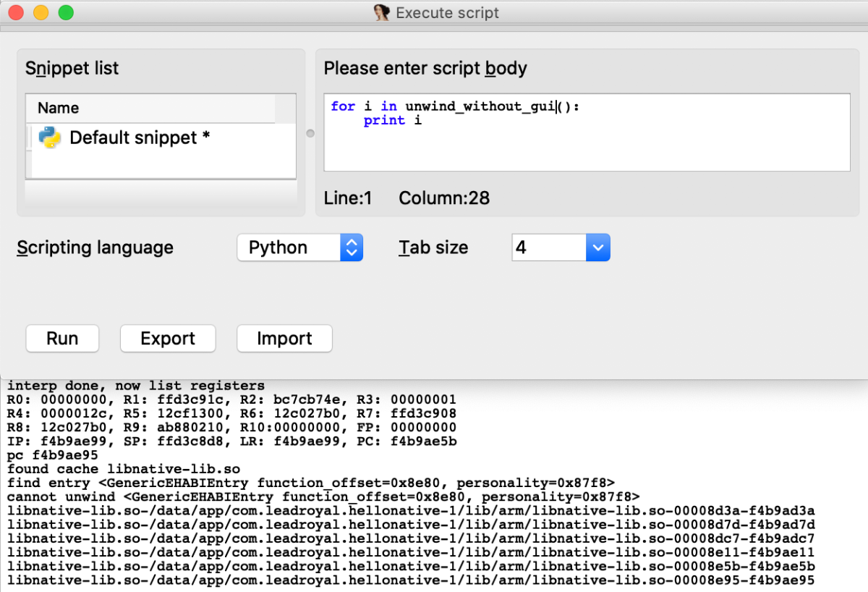The image size is (868, 592).
Task: Click the Tab size arrow button
Action: click(597, 248)
